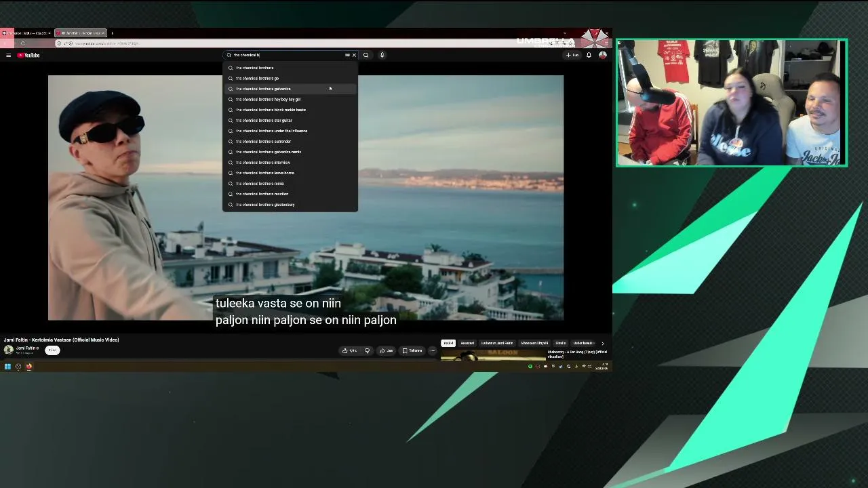This screenshot has width=868, height=488.
Task: Select the "Ladannut Jami Faltin" filter chip
Action: coord(497,343)
